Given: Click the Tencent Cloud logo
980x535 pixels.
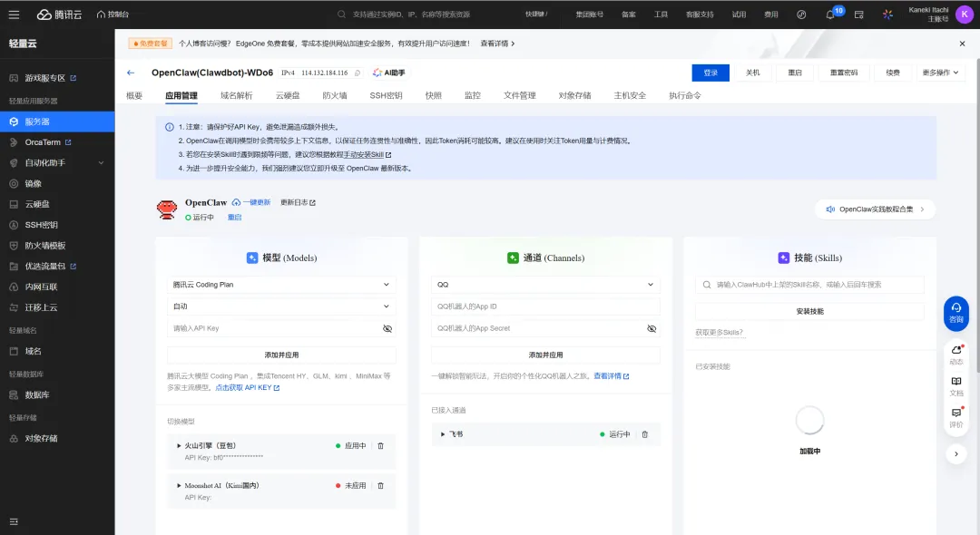Looking at the screenshot, I should click(59, 15).
